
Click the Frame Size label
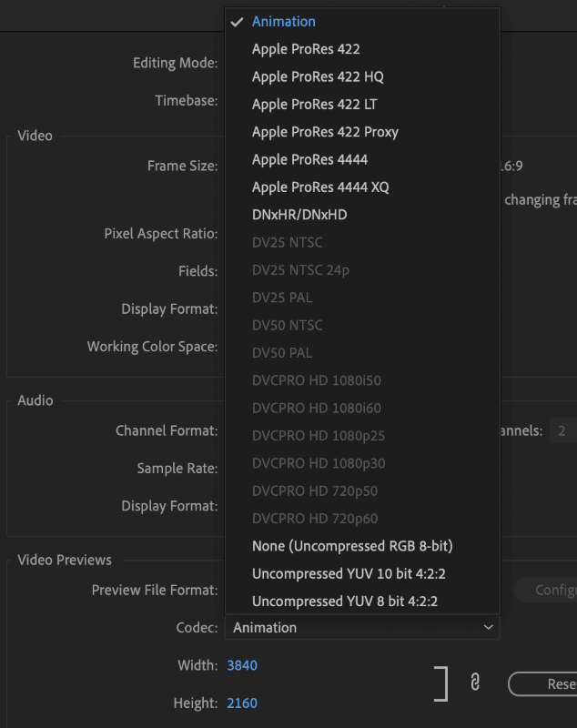(x=182, y=166)
